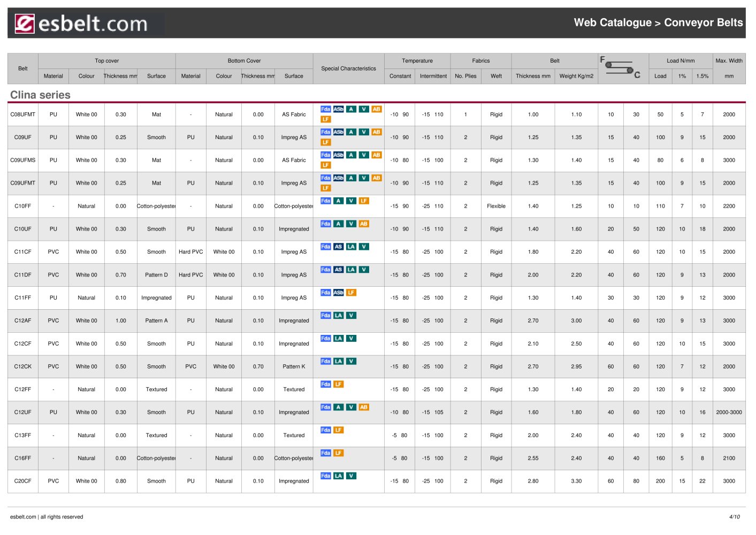Image resolution: width=756 pixels, height=535 pixels.
Task: Click the C09UFMS belt name cell
Action: [x=23, y=160]
